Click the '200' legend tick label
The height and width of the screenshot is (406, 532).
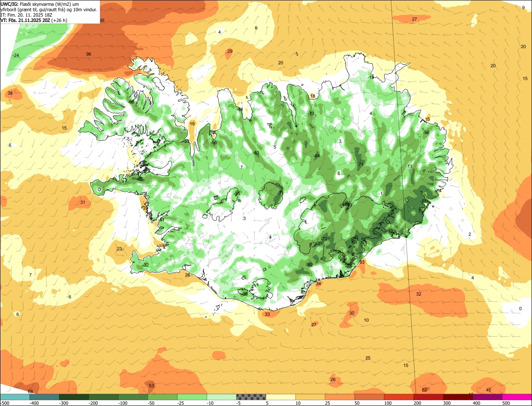417,403
